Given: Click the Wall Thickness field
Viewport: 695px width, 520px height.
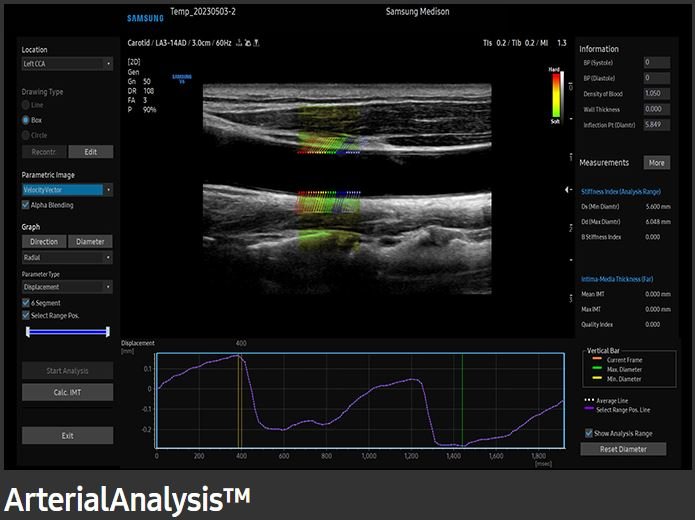Looking at the screenshot, I should point(656,109).
